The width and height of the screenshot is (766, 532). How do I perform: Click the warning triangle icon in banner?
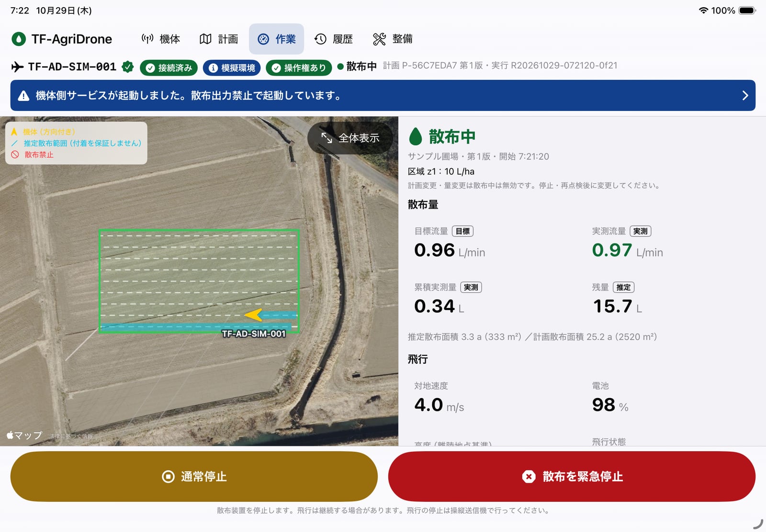(23, 96)
